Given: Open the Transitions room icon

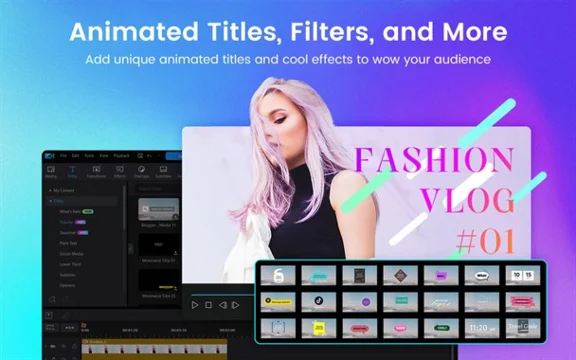Looking at the screenshot, I should (x=96, y=172).
